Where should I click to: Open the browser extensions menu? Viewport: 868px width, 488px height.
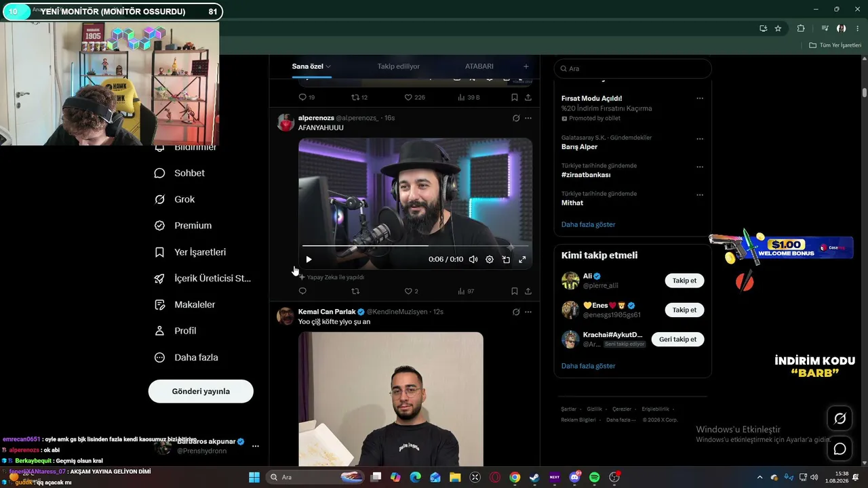(x=801, y=28)
